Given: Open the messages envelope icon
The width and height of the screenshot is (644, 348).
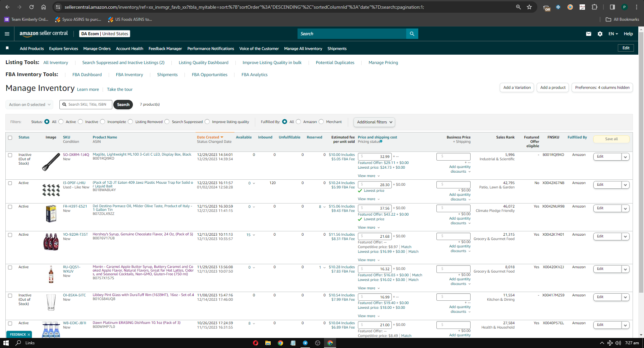Looking at the screenshot, I should [x=588, y=34].
